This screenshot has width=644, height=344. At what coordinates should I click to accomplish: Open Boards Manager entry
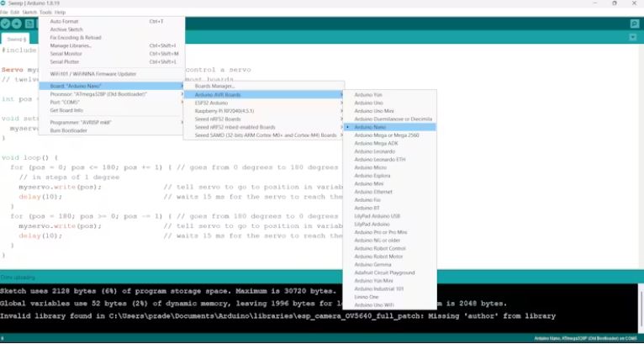215,86
